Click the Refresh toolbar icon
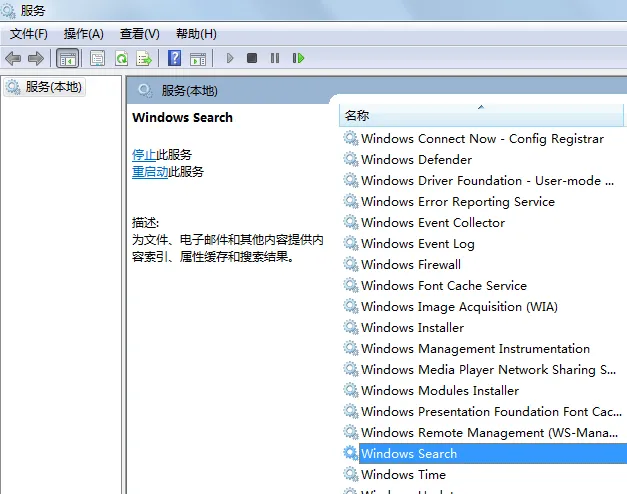 tap(121, 58)
